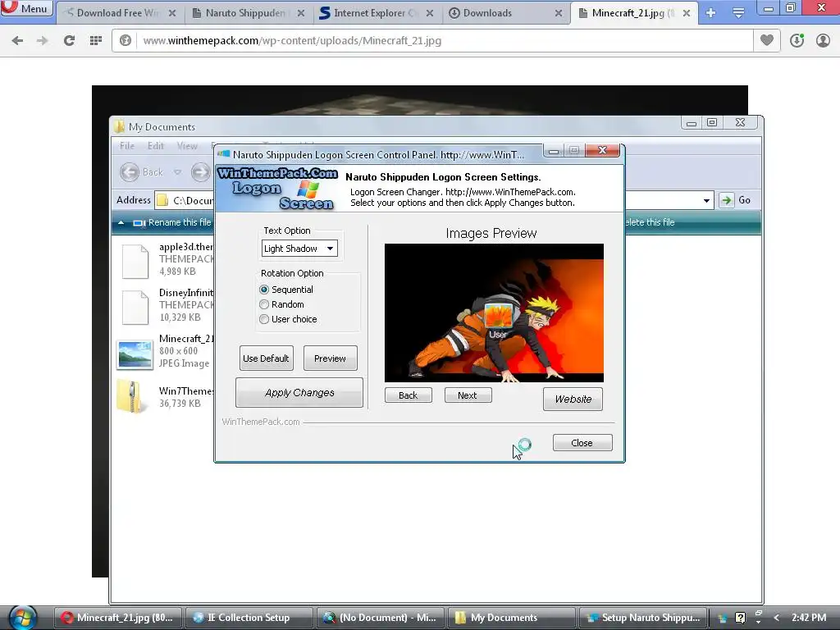Select the DisneyInfinity themepack file icon
The image size is (840, 630).
[x=135, y=308]
